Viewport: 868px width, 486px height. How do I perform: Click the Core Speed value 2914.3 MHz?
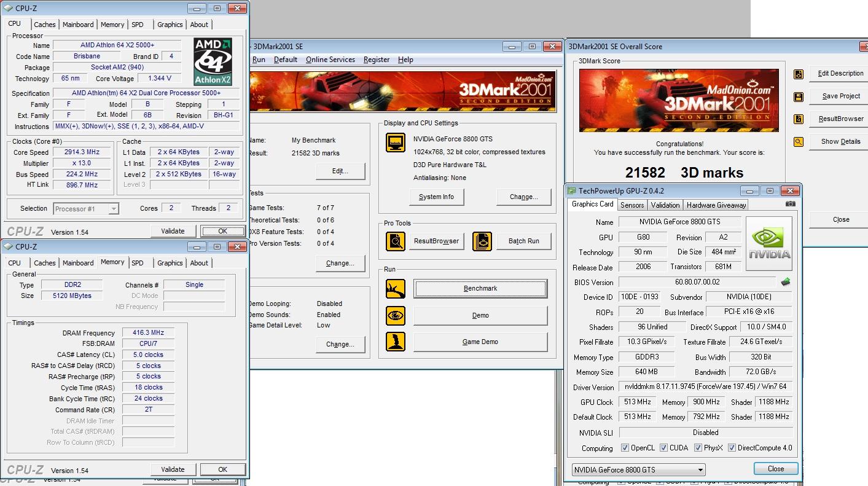[x=82, y=152]
